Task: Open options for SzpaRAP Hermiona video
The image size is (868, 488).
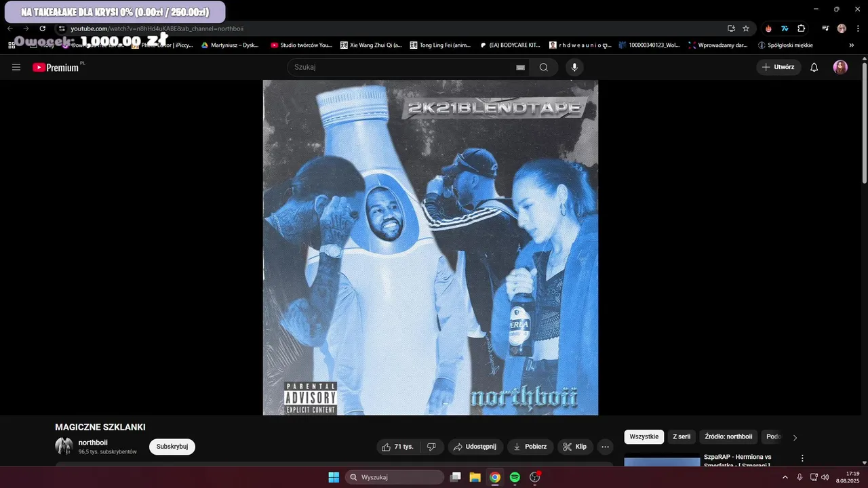Action: (x=802, y=458)
